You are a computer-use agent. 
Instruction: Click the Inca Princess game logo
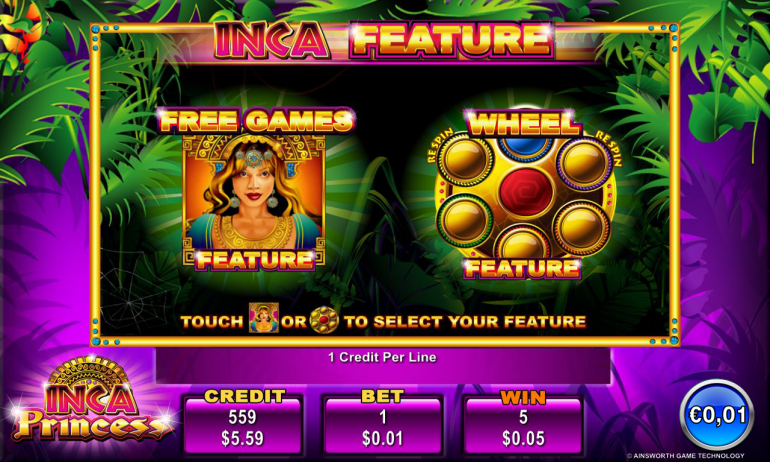tap(90, 400)
